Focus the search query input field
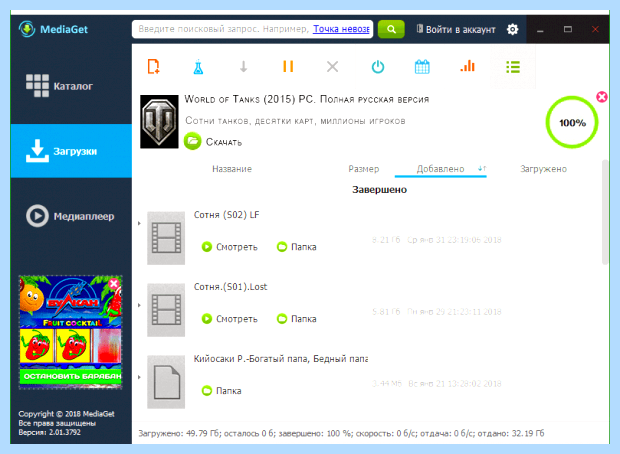Image resolution: width=620 pixels, height=454 pixels. click(x=252, y=29)
